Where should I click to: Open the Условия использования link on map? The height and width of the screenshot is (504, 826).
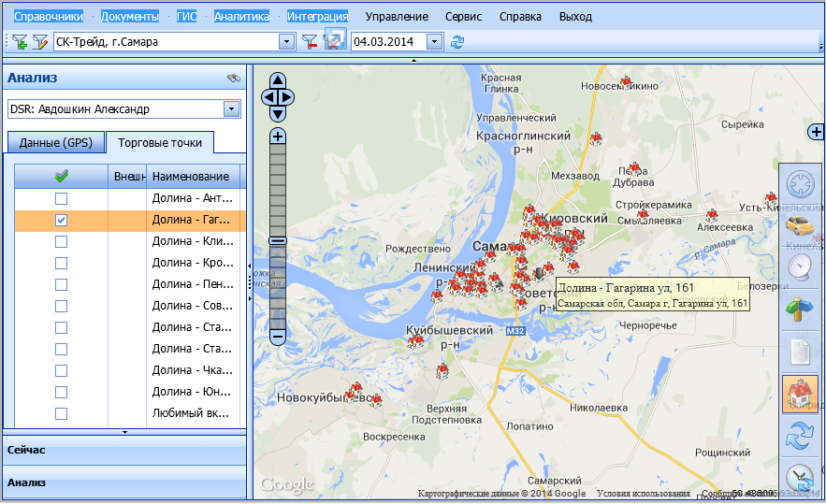coord(643,494)
